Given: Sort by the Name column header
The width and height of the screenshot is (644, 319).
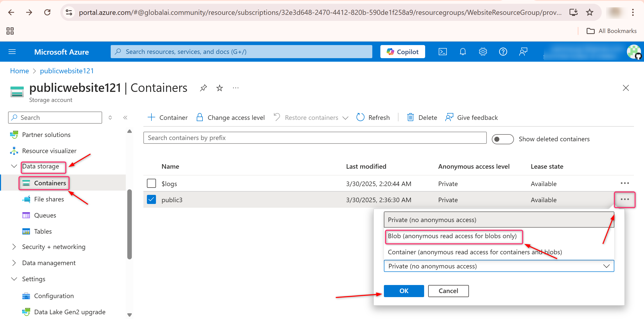Looking at the screenshot, I should (x=170, y=166).
